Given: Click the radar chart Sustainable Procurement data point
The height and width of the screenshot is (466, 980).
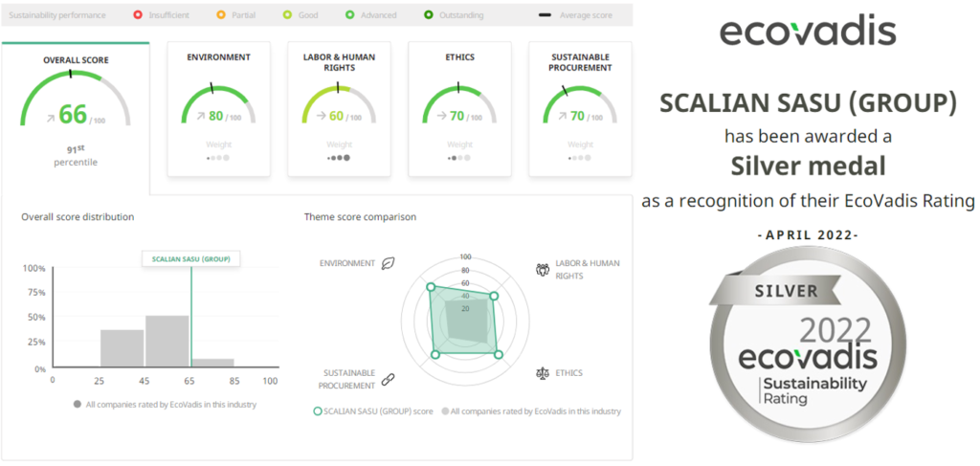Looking at the screenshot, I should (435, 355).
